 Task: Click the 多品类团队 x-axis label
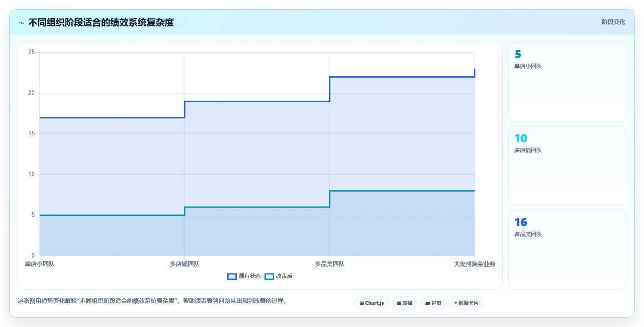[x=329, y=264]
